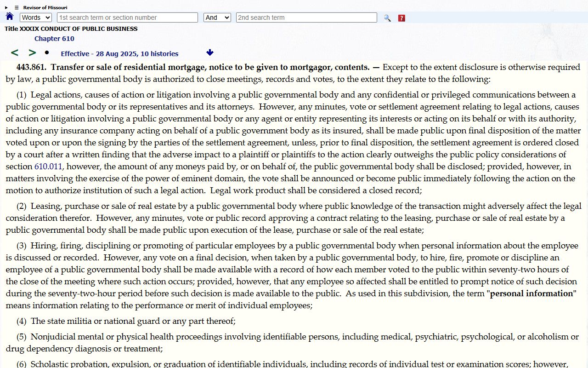Open the Effective 28 Aug 2025 histories link
588x368 pixels.
[x=119, y=54]
